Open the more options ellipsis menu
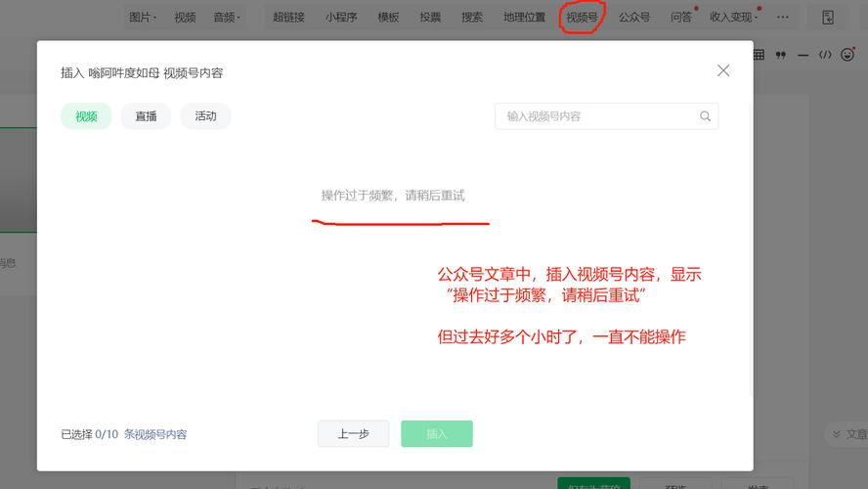868x489 pixels. (782, 18)
